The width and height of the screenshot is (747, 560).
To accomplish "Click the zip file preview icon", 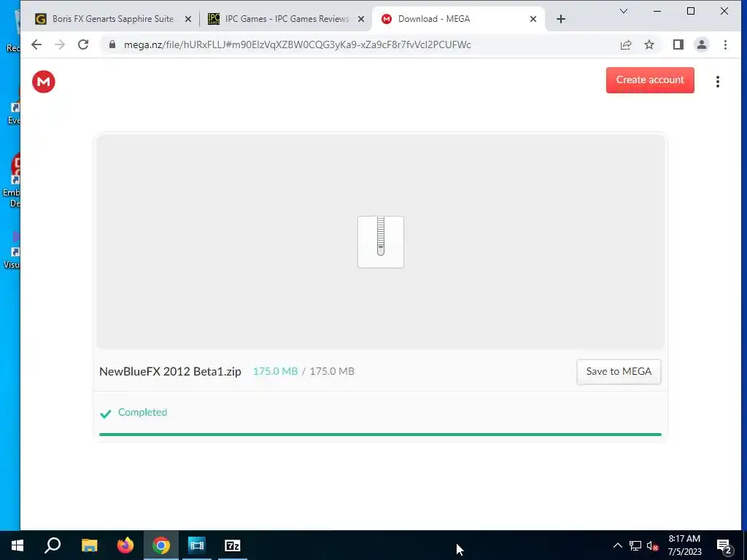I will coord(381,242).
